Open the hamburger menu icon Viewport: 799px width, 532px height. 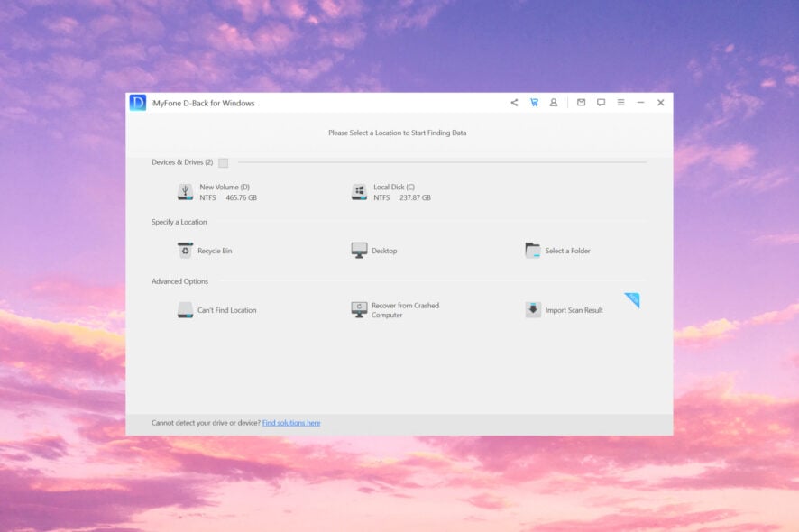click(x=620, y=103)
